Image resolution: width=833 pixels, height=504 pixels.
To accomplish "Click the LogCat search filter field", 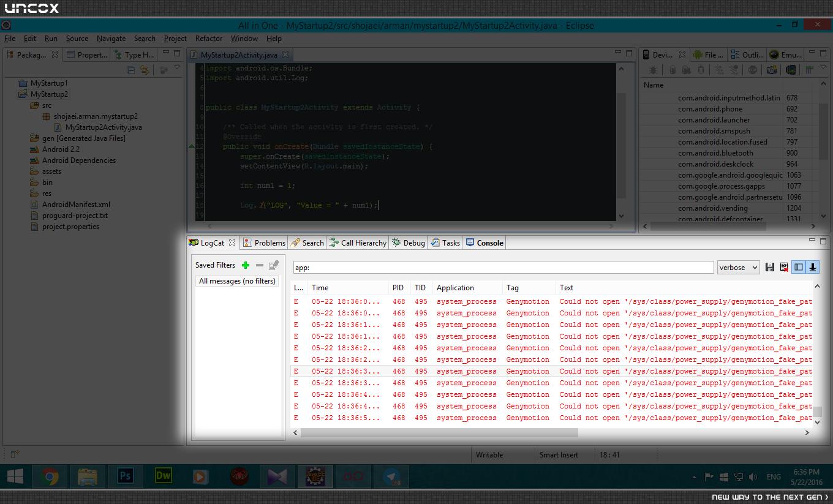I will click(x=503, y=268).
